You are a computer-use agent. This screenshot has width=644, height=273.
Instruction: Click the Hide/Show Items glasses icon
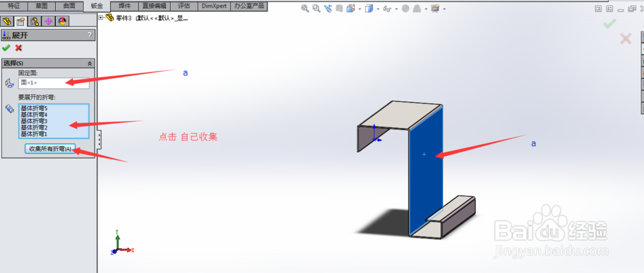coord(387,8)
